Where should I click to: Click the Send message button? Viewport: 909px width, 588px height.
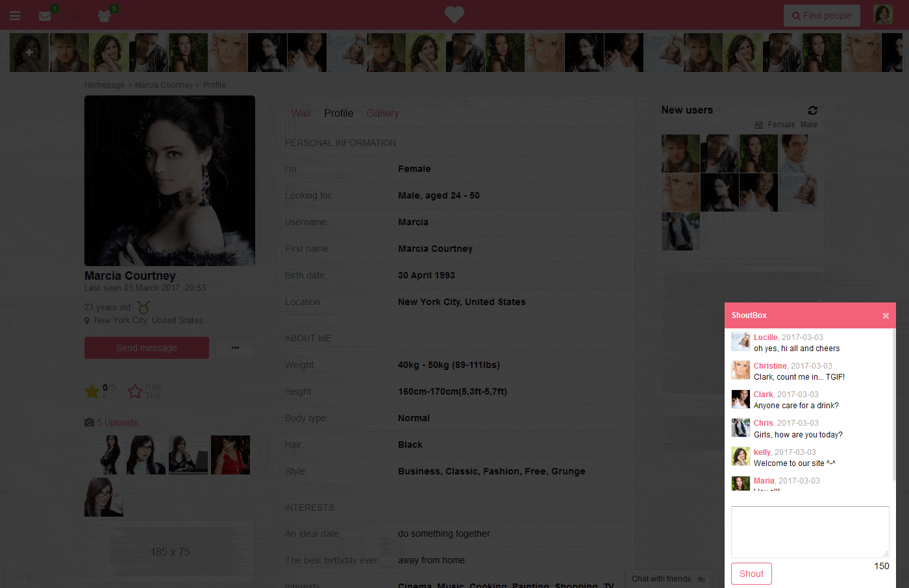tap(147, 348)
